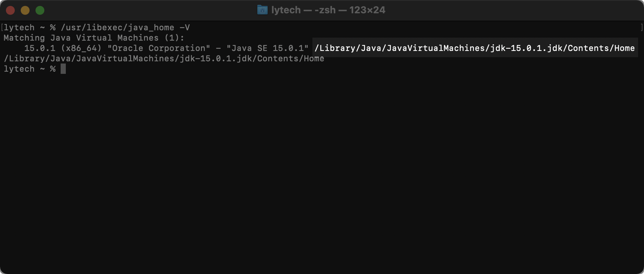Click the closing bracket mark at right edge

pyautogui.click(x=642, y=27)
